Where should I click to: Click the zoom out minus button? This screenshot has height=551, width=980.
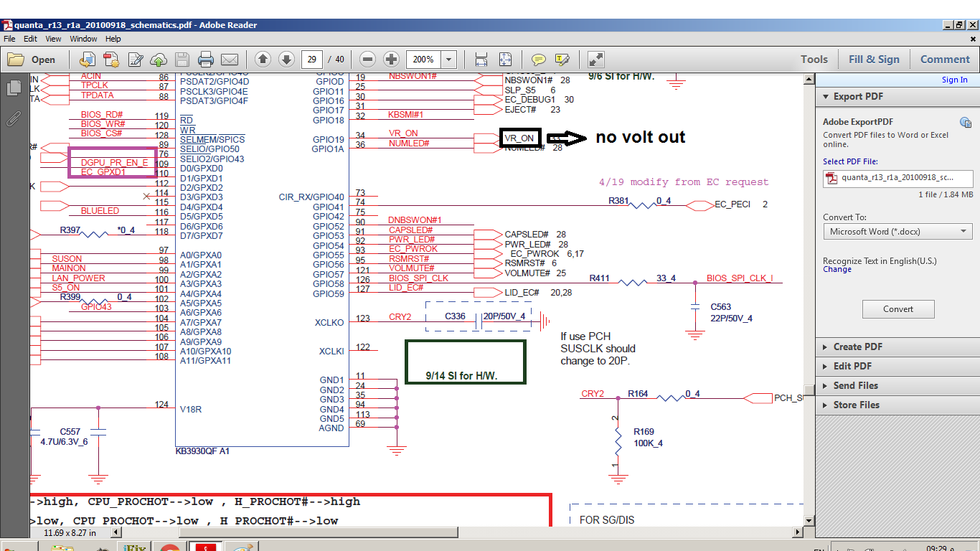point(368,60)
